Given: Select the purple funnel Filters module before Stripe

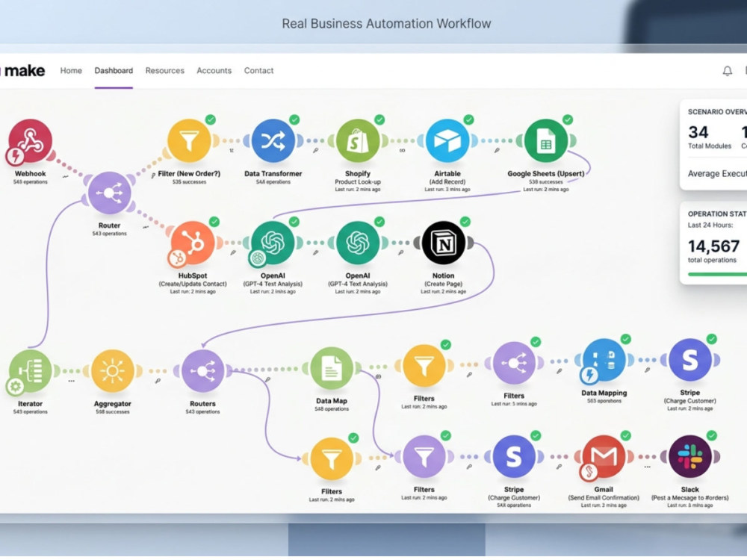Looking at the screenshot, I should [x=424, y=457].
